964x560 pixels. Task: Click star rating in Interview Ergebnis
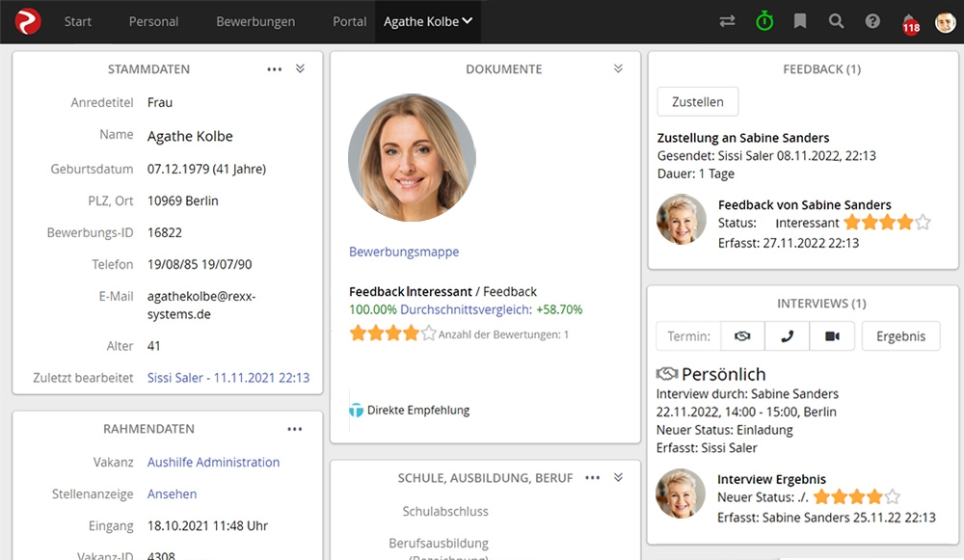857,496
